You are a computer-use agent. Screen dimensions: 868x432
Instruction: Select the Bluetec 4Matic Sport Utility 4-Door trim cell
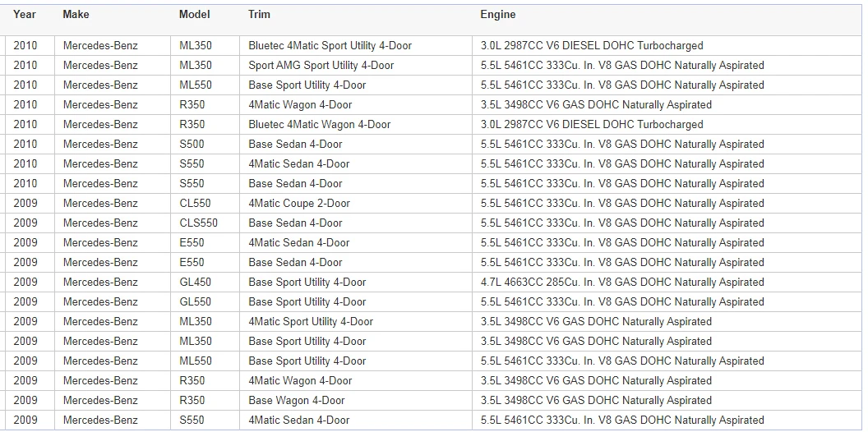click(x=356, y=46)
